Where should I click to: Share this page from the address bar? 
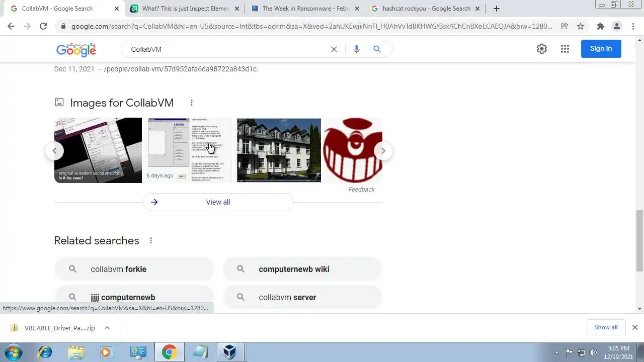[x=565, y=26]
